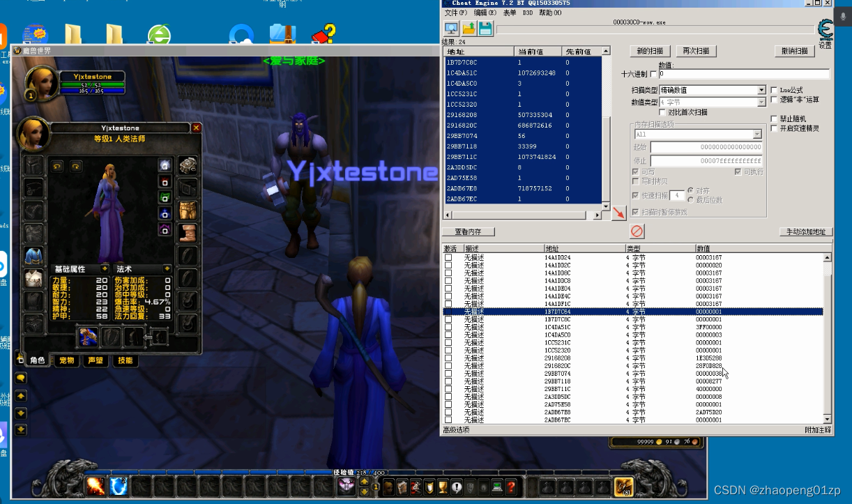Open a cheat table file icon
This screenshot has width=852, height=504.
coord(469,29)
